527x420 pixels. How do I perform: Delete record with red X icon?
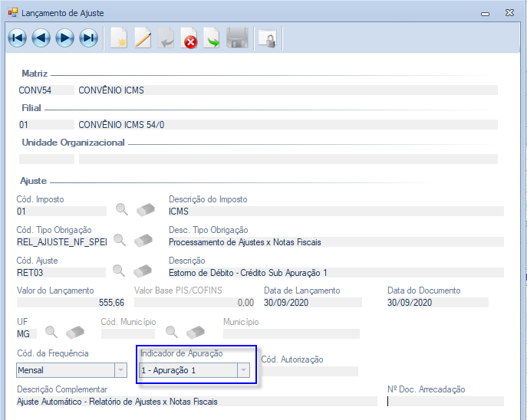[189, 38]
